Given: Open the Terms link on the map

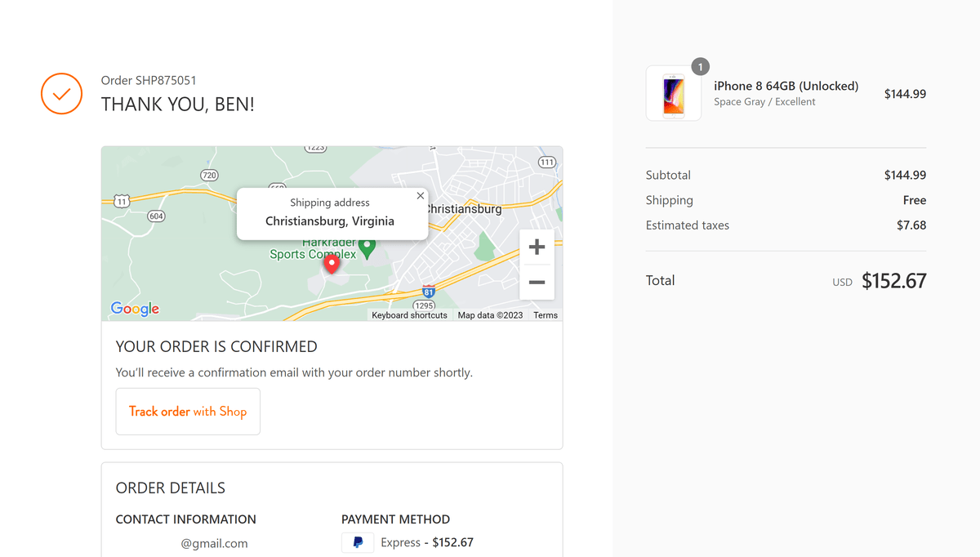Looking at the screenshot, I should (545, 314).
